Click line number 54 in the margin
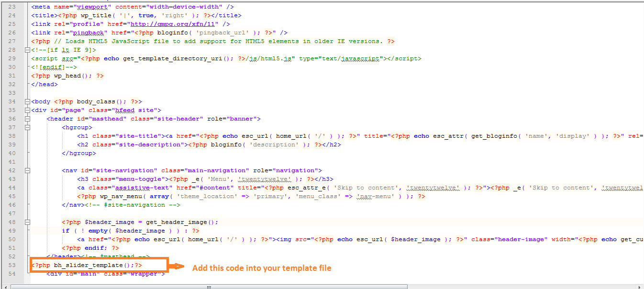 pyautogui.click(x=12, y=274)
